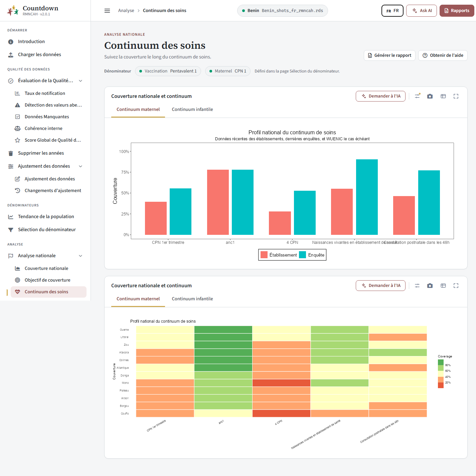The width and height of the screenshot is (476, 476).
Task: Click 'Atacora' row label in heatmap
Action: pos(124,352)
